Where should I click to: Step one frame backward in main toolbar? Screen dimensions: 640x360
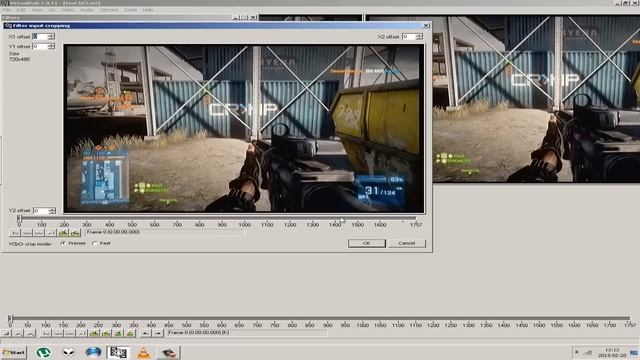point(57,333)
